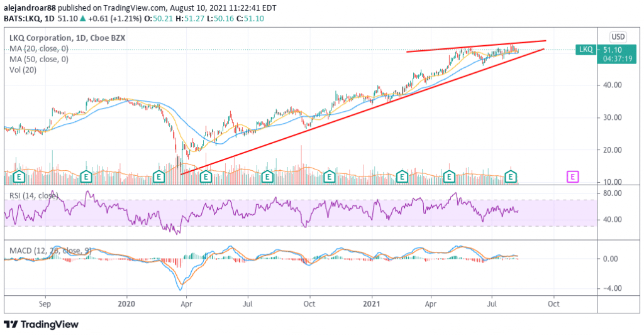Click the last green earnings marker after Jul 2021
This screenshot has height=336, width=644.
[x=511, y=177]
